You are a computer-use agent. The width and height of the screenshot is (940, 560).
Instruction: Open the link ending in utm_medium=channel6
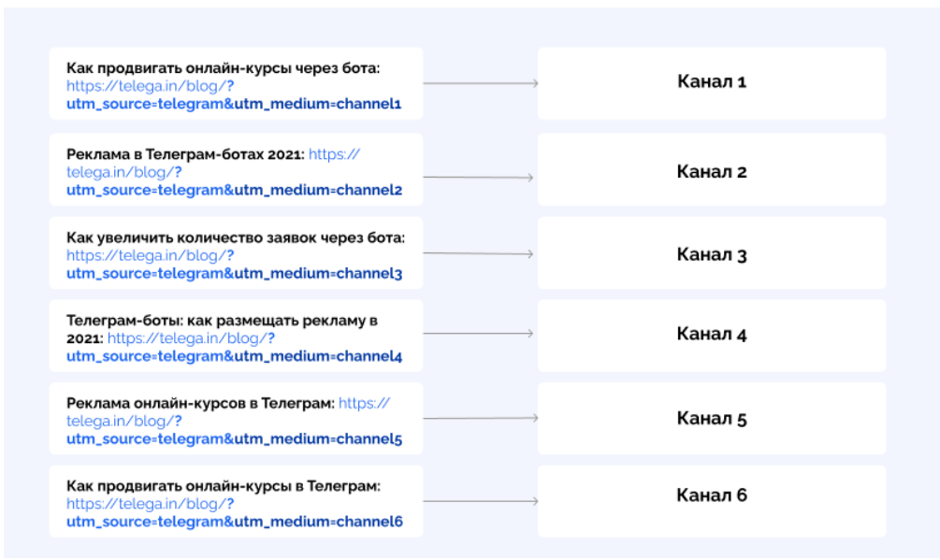[233, 521]
